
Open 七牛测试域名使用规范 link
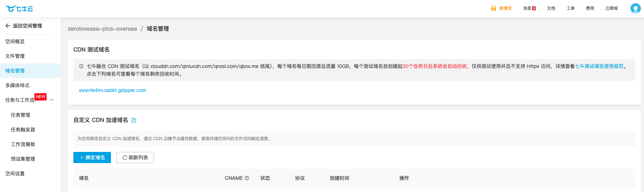pos(599,66)
